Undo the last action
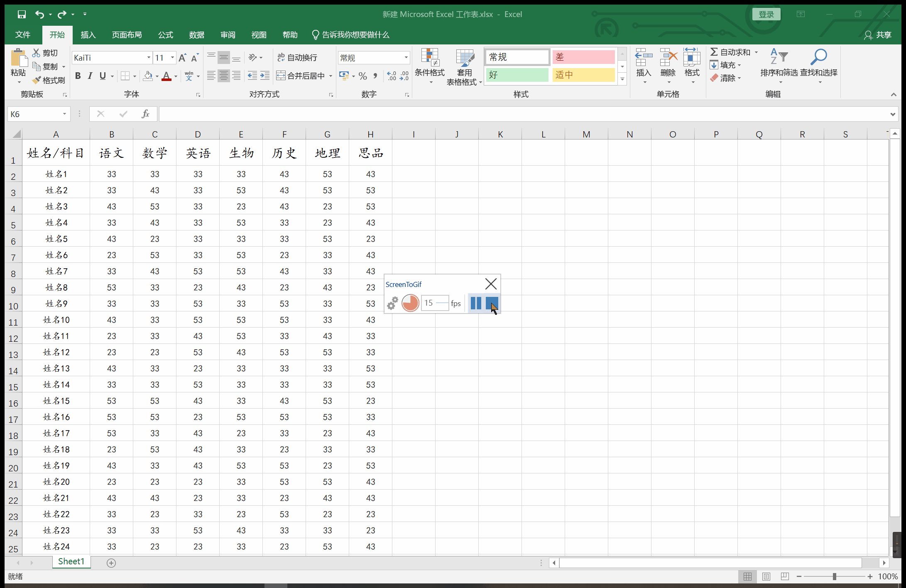Viewport: 906px width, 588px height. point(39,14)
